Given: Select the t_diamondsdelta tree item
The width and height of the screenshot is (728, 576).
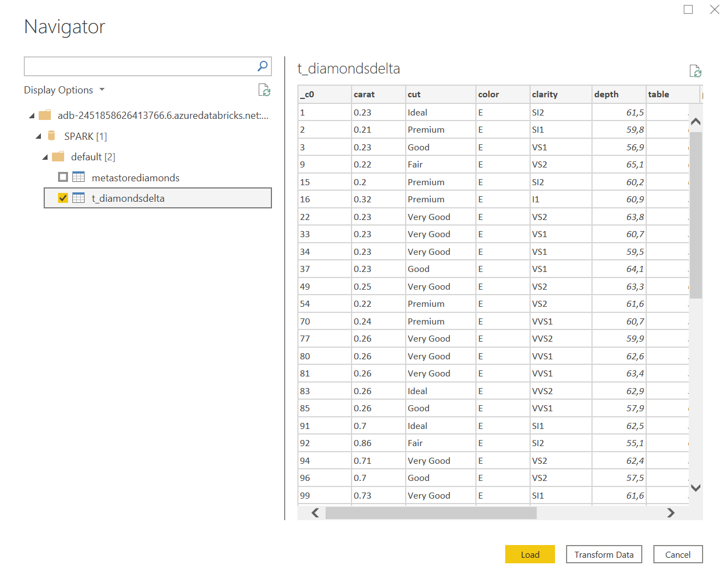Looking at the screenshot, I should (x=128, y=197).
